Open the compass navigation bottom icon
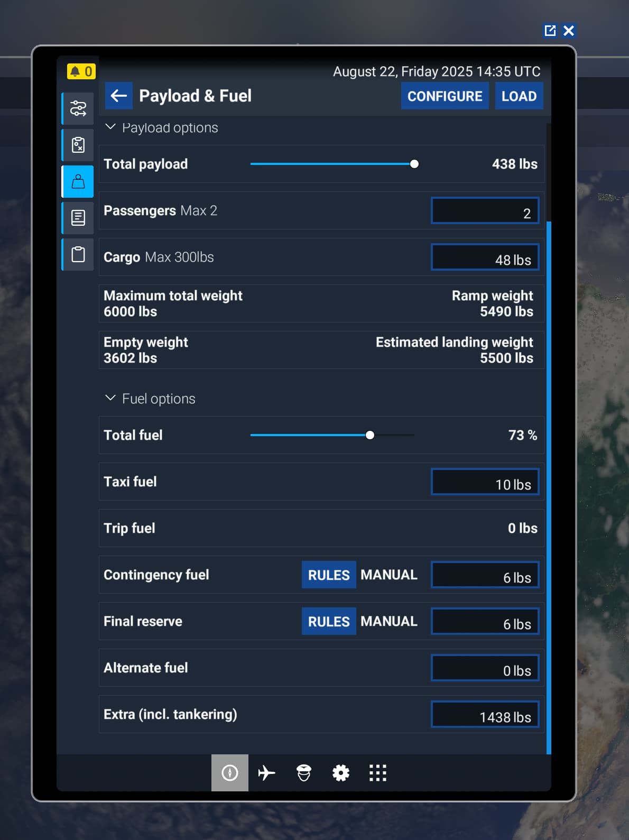 point(230,773)
